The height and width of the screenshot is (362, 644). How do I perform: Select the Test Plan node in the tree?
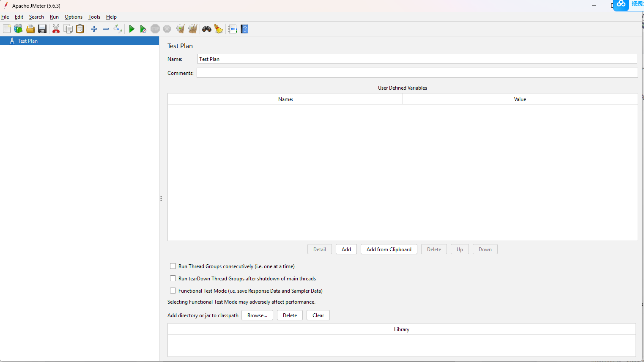pos(79,41)
